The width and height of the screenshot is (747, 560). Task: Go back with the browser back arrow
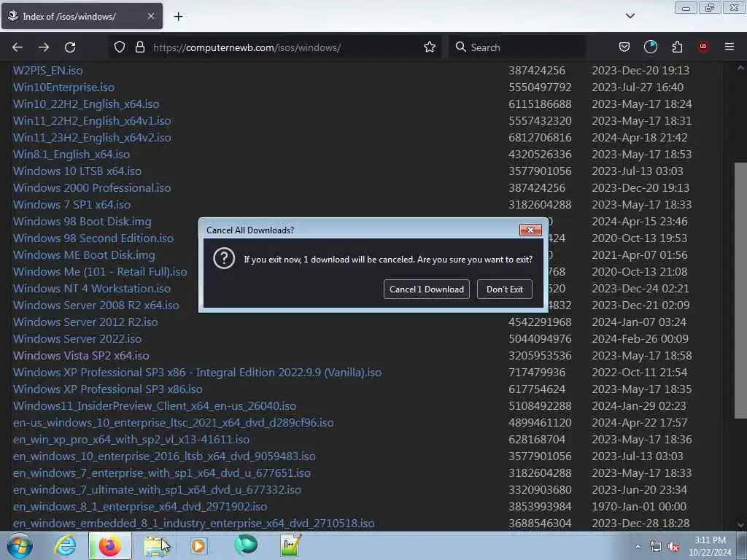pyautogui.click(x=18, y=47)
